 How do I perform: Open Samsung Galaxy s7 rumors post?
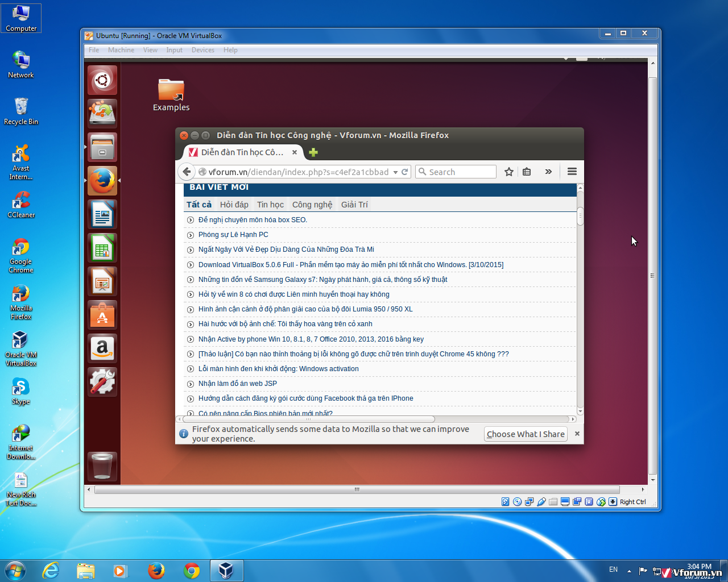(x=322, y=280)
